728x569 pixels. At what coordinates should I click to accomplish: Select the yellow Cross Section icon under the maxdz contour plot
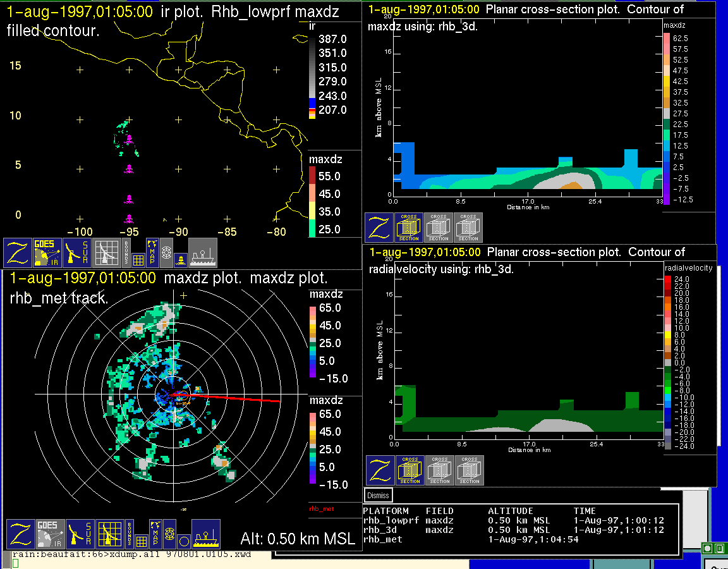click(409, 228)
